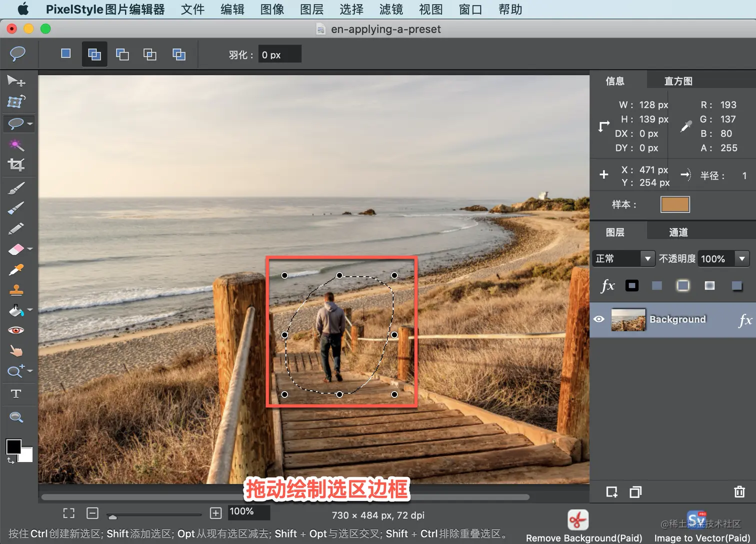This screenshot has height=544, width=756.
Task: Expand the opacity 100% dropdown
Action: tap(742, 258)
